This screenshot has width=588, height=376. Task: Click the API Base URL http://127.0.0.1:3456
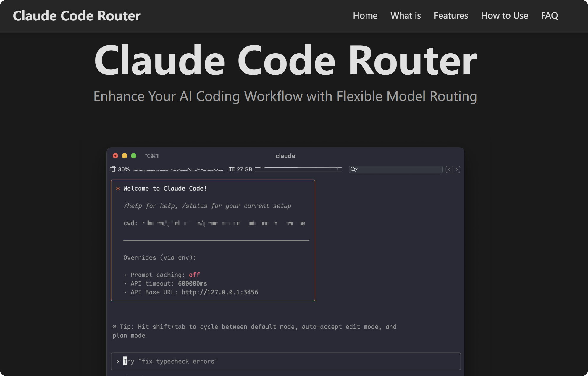click(219, 292)
